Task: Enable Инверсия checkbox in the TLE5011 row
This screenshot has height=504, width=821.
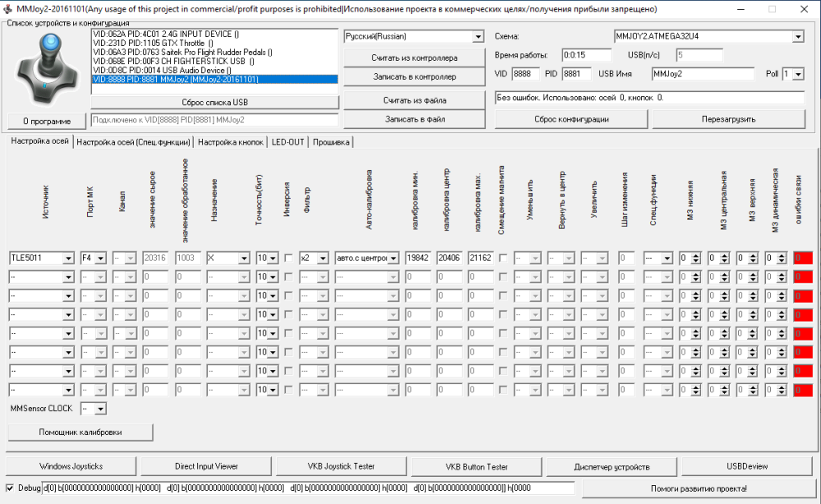Action: pos(288,258)
